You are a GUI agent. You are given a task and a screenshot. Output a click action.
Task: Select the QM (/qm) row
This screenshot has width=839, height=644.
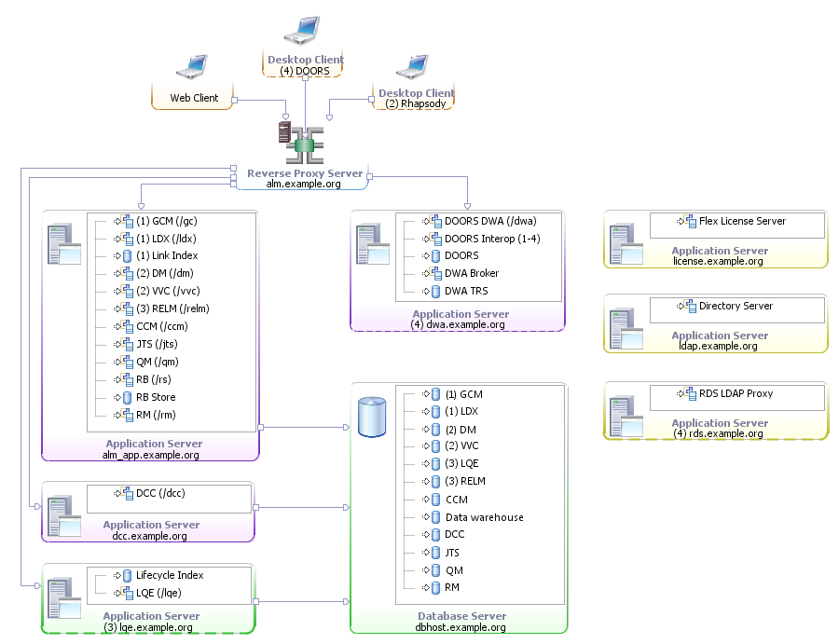(146, 362)
